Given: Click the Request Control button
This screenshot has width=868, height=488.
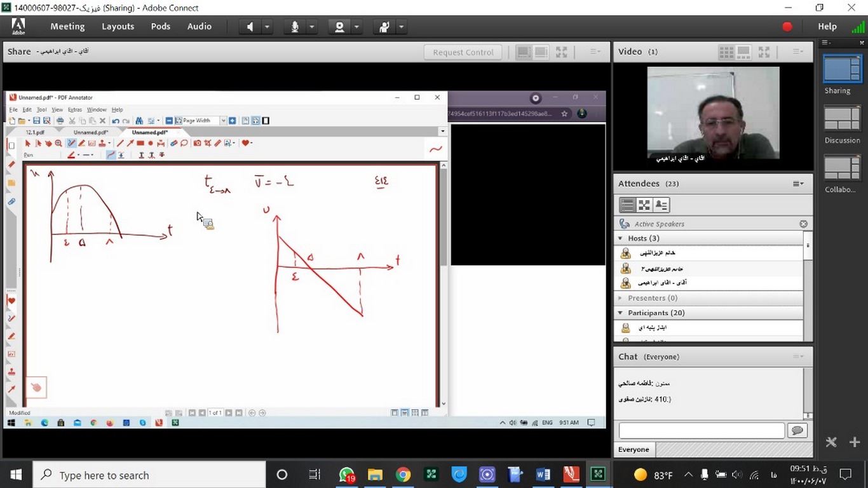Looking at the screenshot, I should tap(463, 52).
